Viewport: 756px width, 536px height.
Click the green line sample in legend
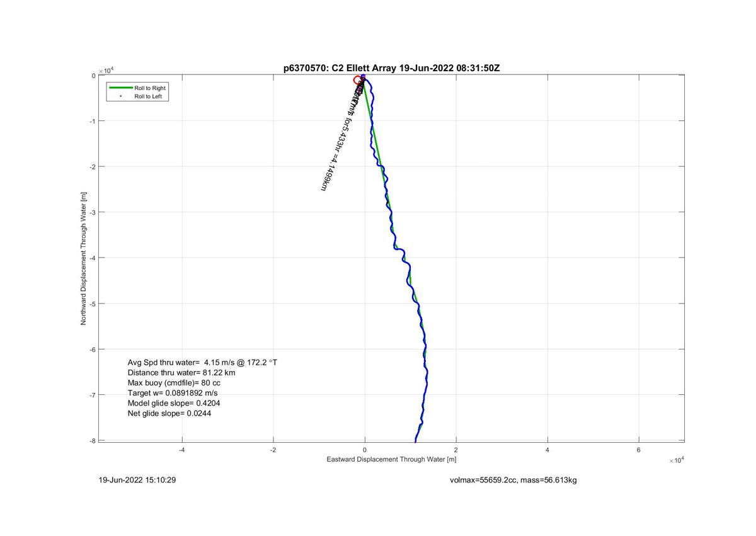[x=120, y=88]
